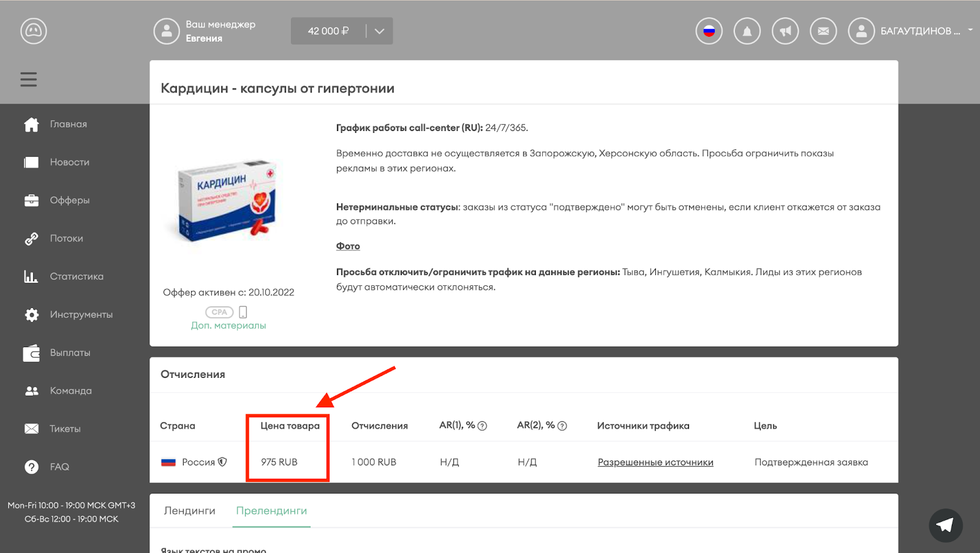Open the Фото link
The height and width of the screenshot is (553, 980).
tap(348, 246)
